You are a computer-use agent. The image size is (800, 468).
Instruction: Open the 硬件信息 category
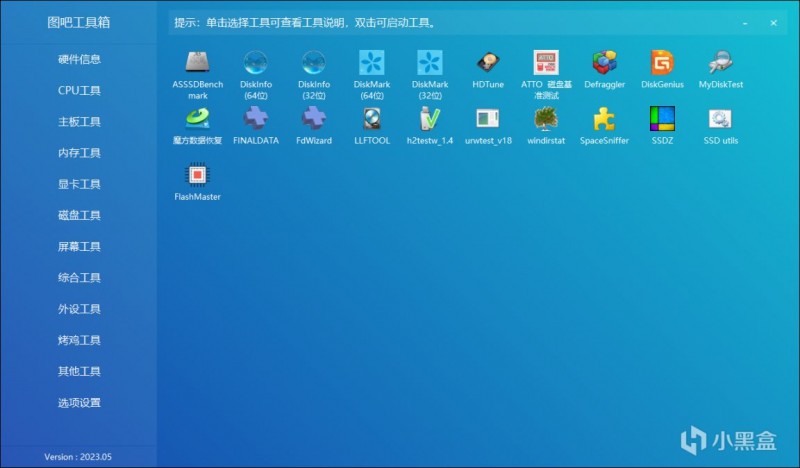pos(79,59)
